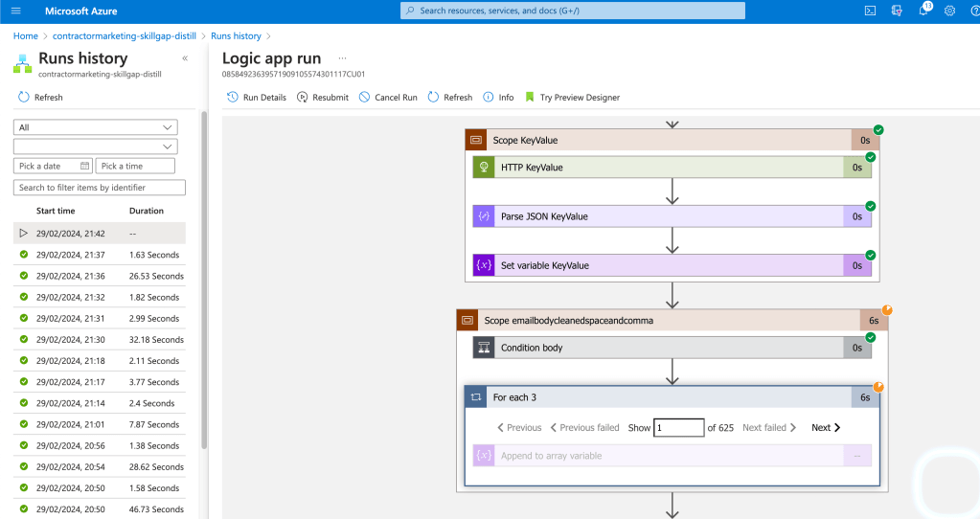Viewport: 980px width, 519px height.
Task: Select the 29/02/2024, 21:18 run
Action: coord(100,360)
